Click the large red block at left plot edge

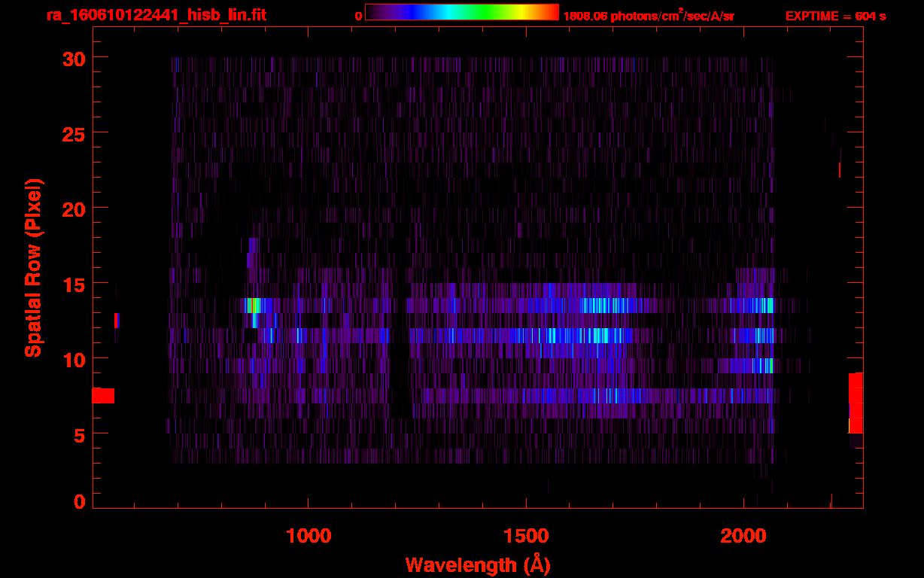pos(103,395)
